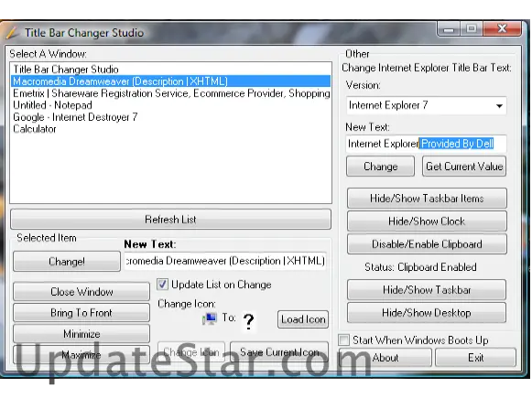Click the Refresh List button
This screenshot has height=399, width=532.
170,219
